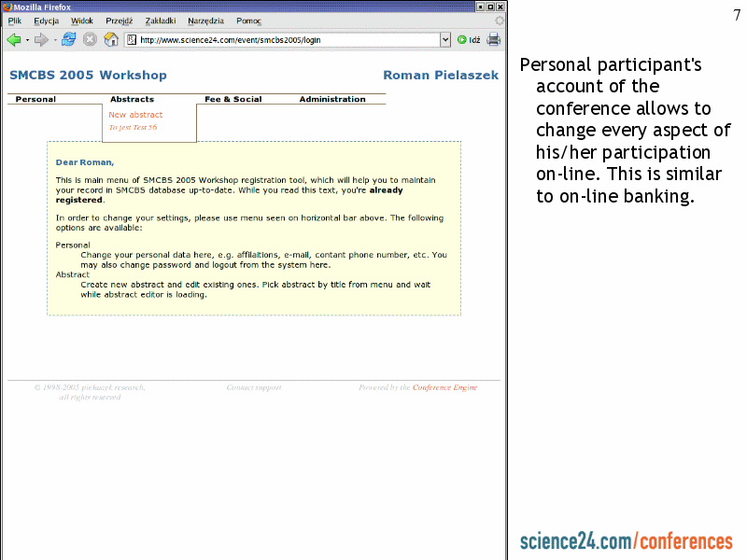
Task: Click the Print icon in toolbar
Action: tap(493, 39)
